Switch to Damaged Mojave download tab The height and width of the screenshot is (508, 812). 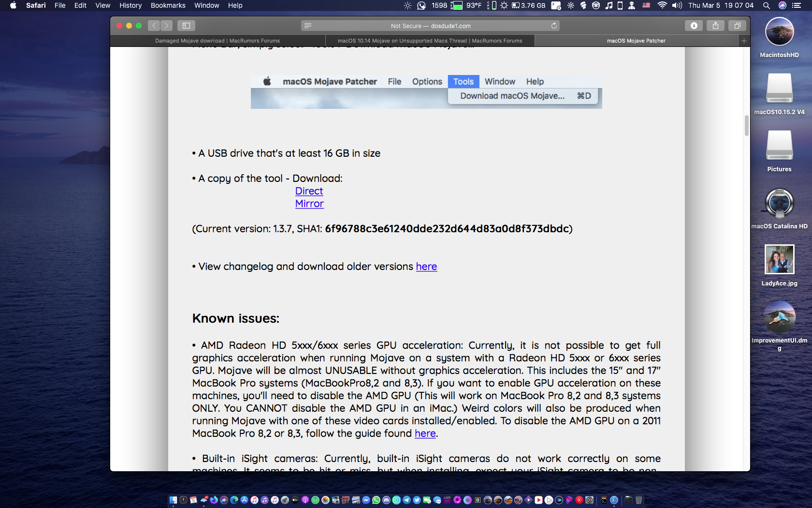point(217,41)
